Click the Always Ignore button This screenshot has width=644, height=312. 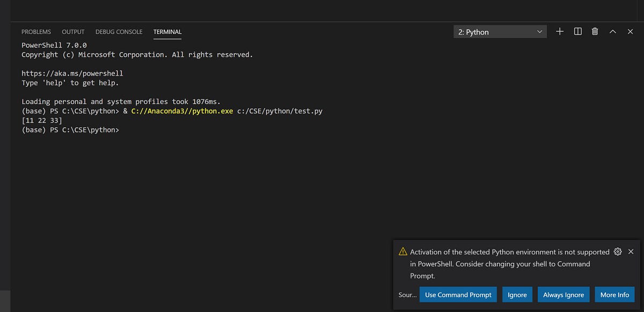[563, 294]
